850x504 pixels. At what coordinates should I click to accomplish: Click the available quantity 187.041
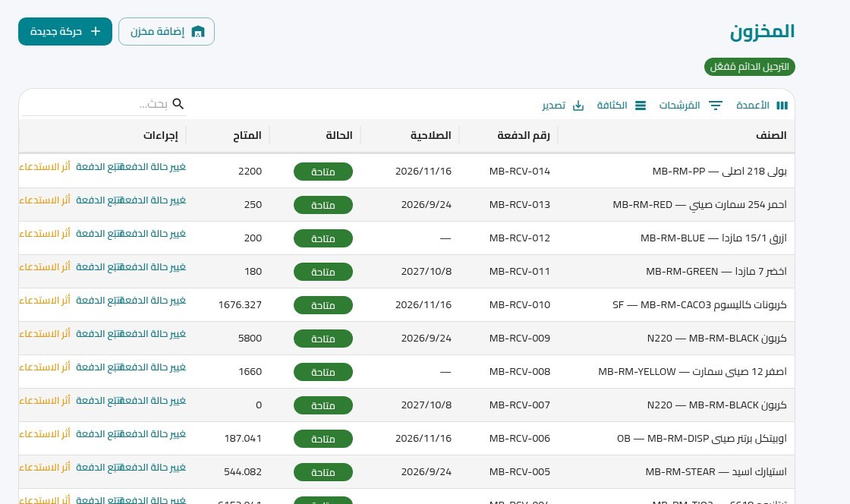click(243, 439)
